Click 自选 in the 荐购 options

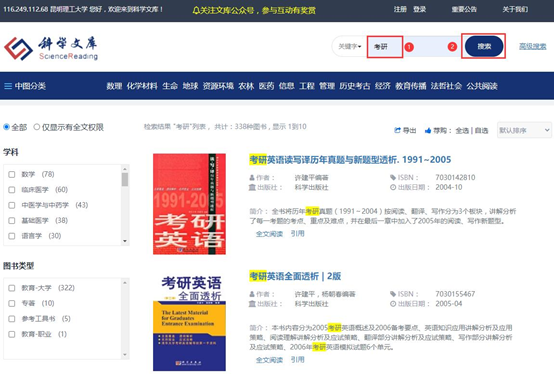(x=481, y=131)
